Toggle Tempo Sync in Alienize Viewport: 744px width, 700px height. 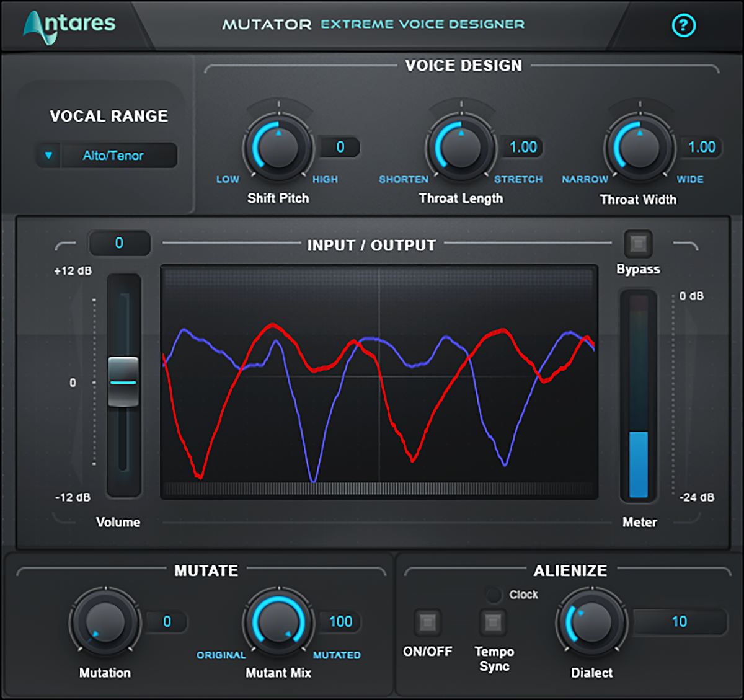pyautogui.click(x=494, y=622)
